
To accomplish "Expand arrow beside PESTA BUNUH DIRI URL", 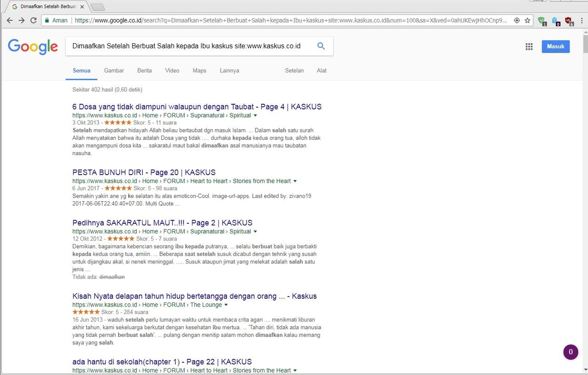I will (x=295, y=181).
